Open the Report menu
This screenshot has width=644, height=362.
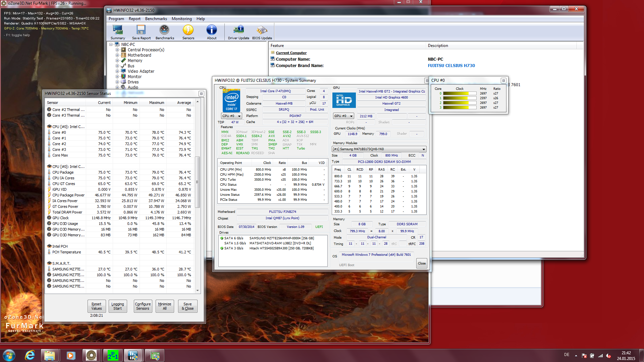click(135, 19)
